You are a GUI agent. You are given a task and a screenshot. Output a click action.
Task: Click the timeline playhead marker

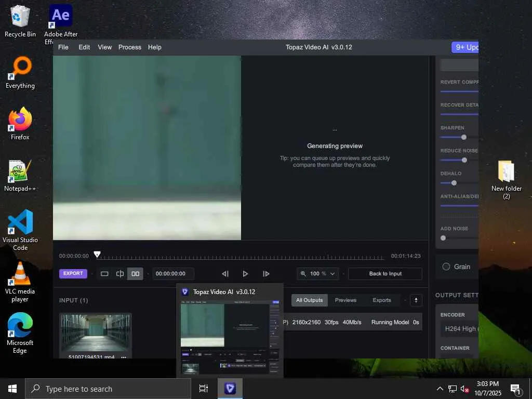tap(97, 254)
